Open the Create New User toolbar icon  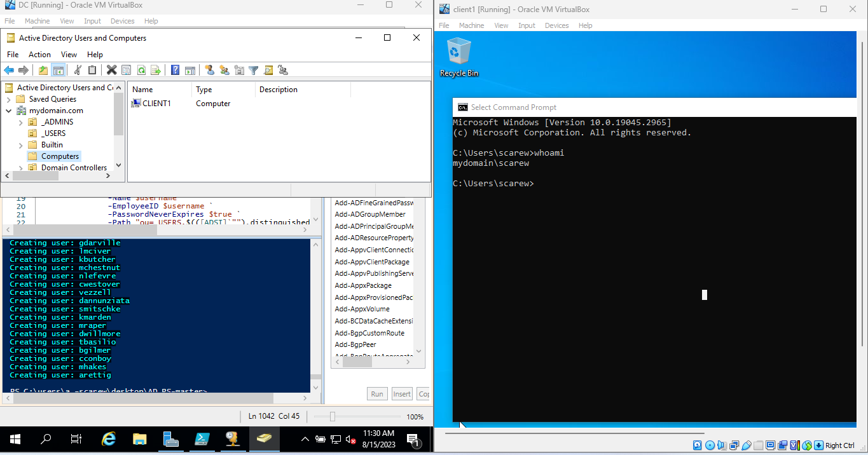[210, 70]
